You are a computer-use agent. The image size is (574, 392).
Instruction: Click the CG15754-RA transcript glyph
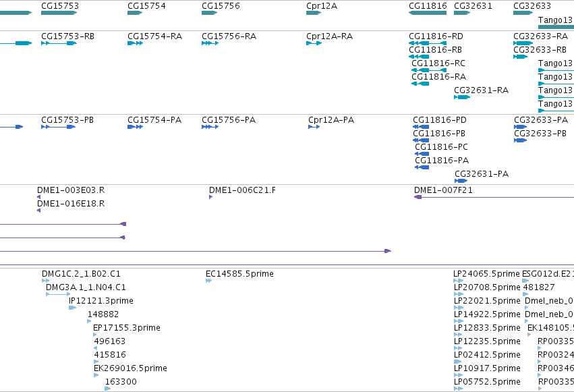point(135,43)
